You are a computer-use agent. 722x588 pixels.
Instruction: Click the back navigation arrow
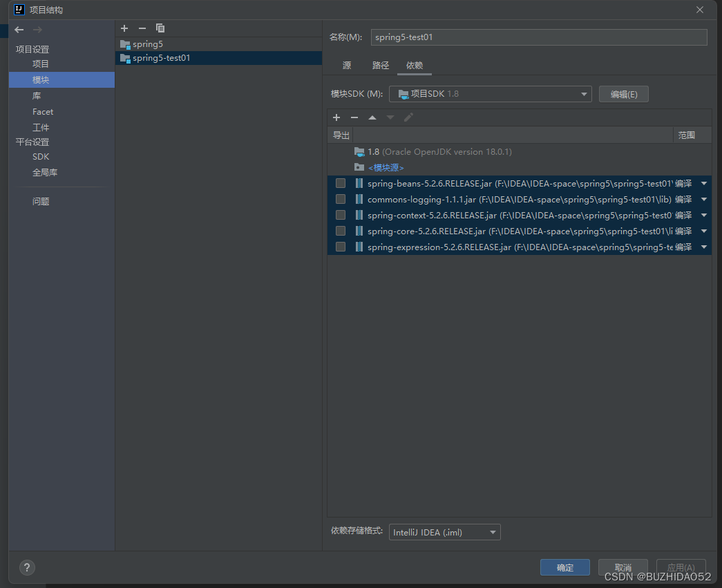19,30
